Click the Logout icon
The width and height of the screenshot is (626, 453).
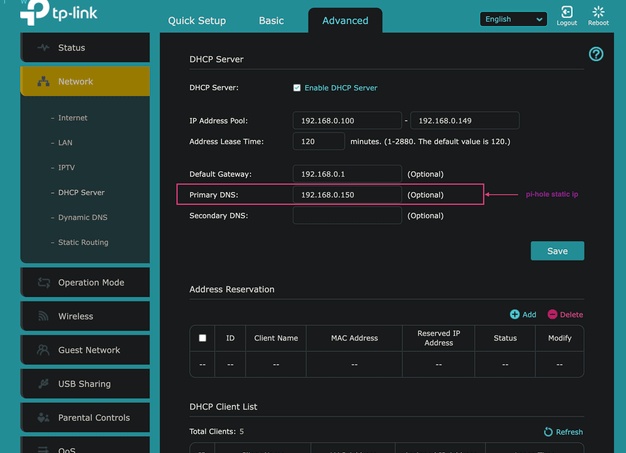(567, 12)
